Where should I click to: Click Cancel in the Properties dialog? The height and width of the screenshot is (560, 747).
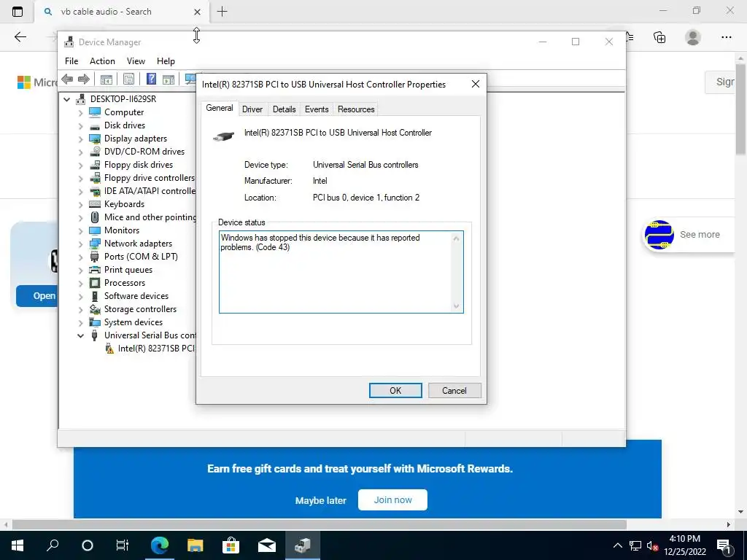(454, 391)
